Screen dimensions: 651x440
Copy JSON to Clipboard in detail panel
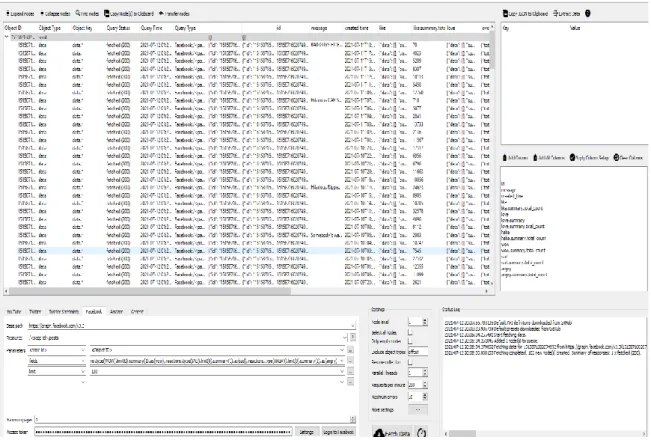pos(526,14)
